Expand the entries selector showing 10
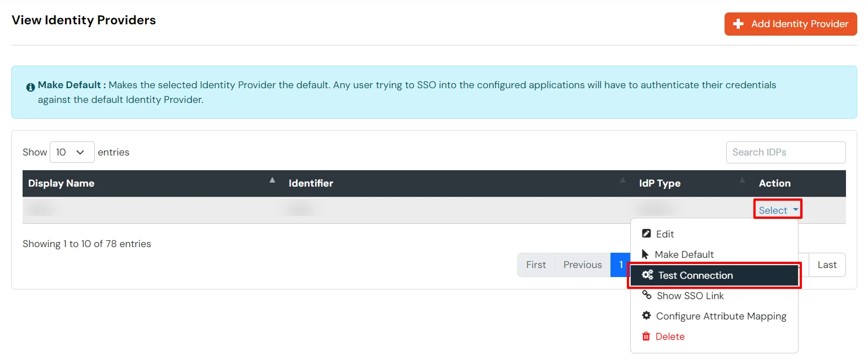The image size is (868, 363). point(72,152)
